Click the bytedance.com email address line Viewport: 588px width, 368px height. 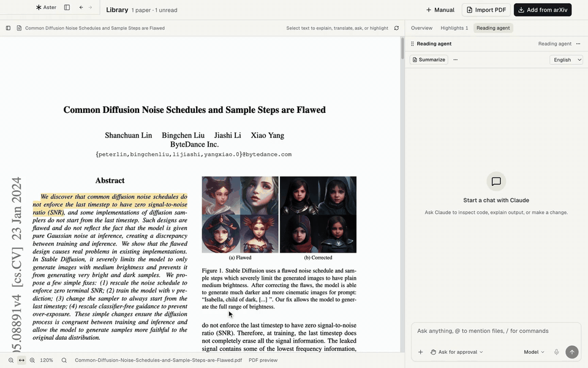pyautogui.click(x=194, y=155)
